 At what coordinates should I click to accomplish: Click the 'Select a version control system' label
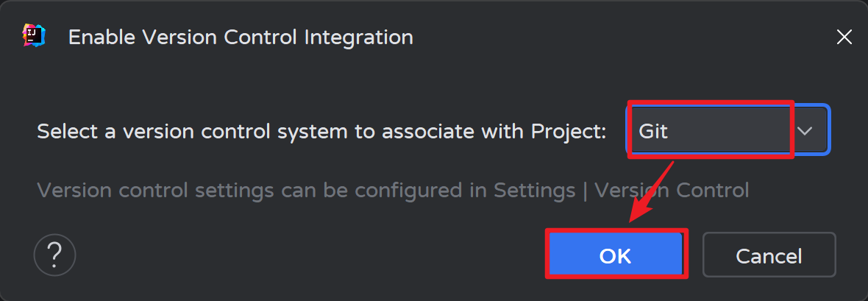click(x=321, y=132)
